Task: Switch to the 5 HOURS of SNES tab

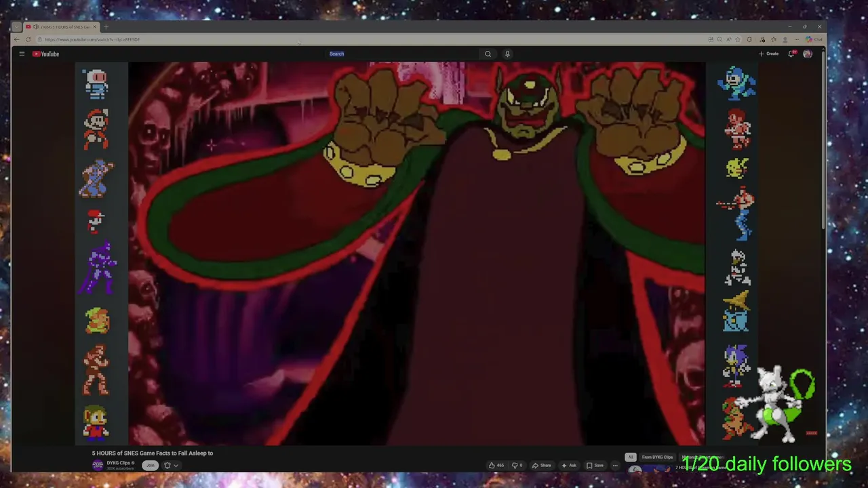Action: pyautogui.click(x=61, y=27)
